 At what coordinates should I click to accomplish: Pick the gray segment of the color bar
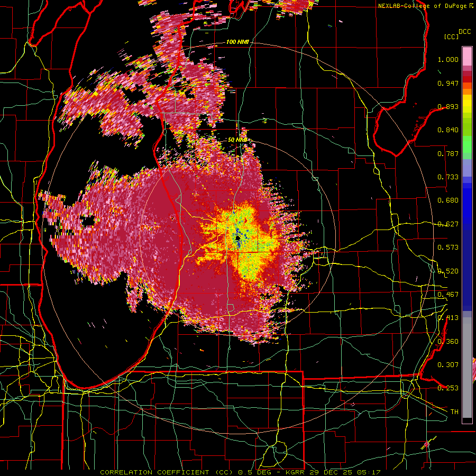(x=467, y=368)
